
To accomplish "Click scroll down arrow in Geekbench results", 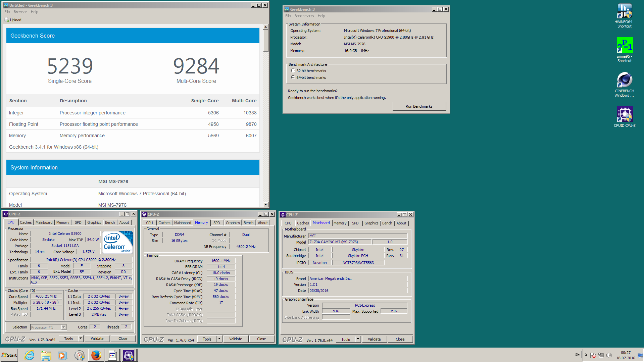I will click(x=266, y=205).
